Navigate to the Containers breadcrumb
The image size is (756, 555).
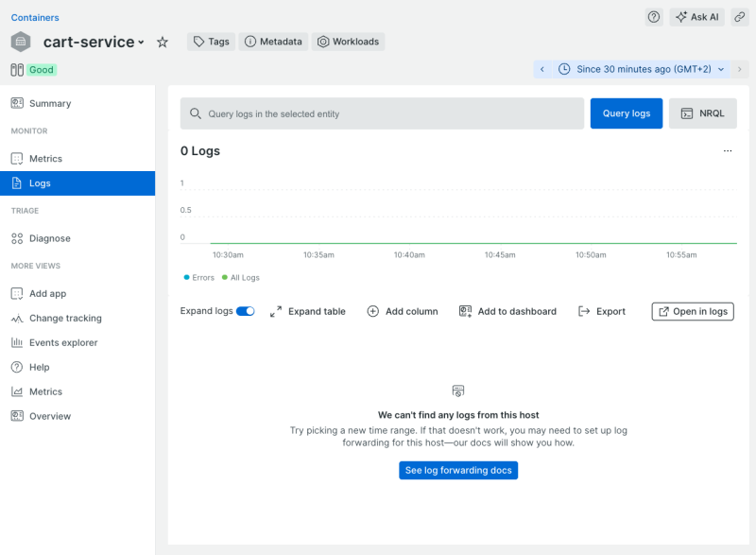34,16
